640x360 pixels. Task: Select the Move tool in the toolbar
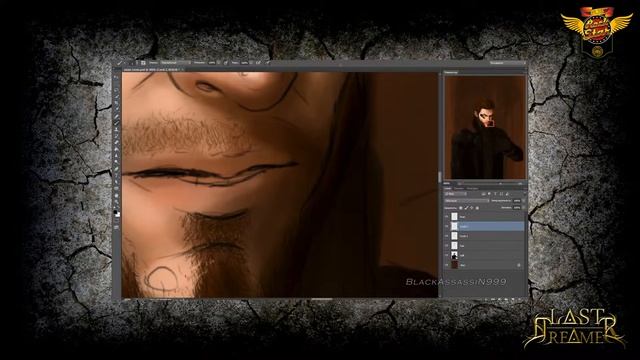click(116, 77)
